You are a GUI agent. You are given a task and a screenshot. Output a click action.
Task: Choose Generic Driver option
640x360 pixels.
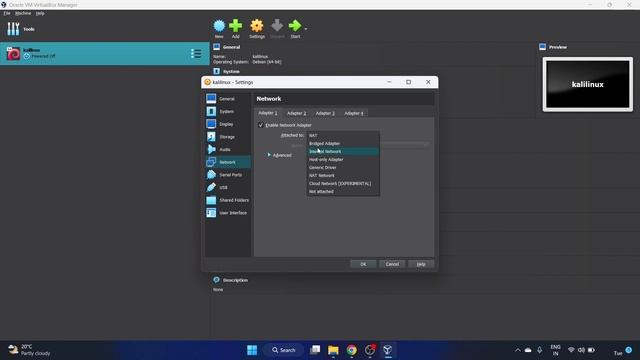click(343, 167)
